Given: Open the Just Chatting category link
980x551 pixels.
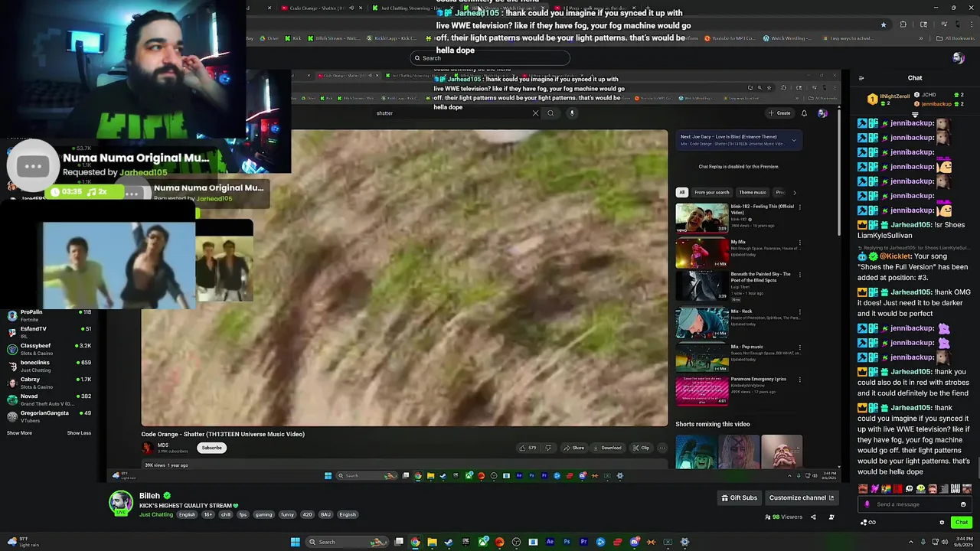Looking at the screenshot, I should [156, 514].
